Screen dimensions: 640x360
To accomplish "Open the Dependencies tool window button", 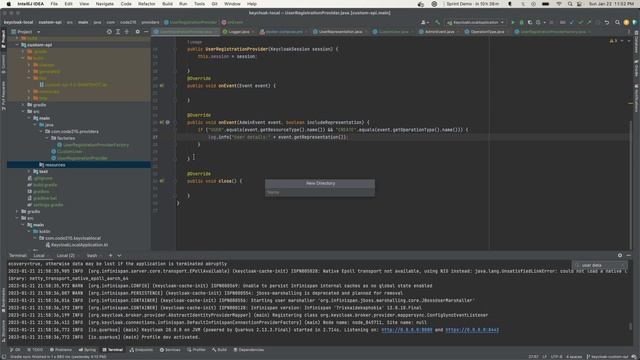I will tap(249, 350).
